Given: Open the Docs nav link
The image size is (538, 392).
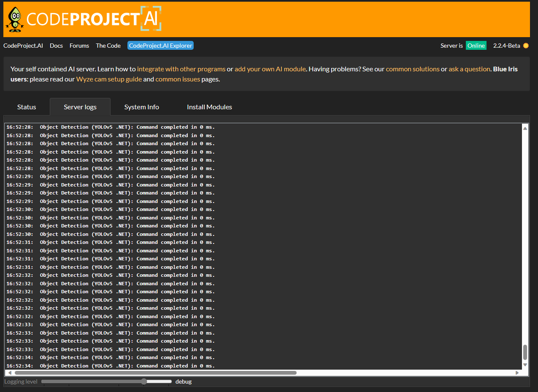Looking at the screenshot, I should click(56, 46).
